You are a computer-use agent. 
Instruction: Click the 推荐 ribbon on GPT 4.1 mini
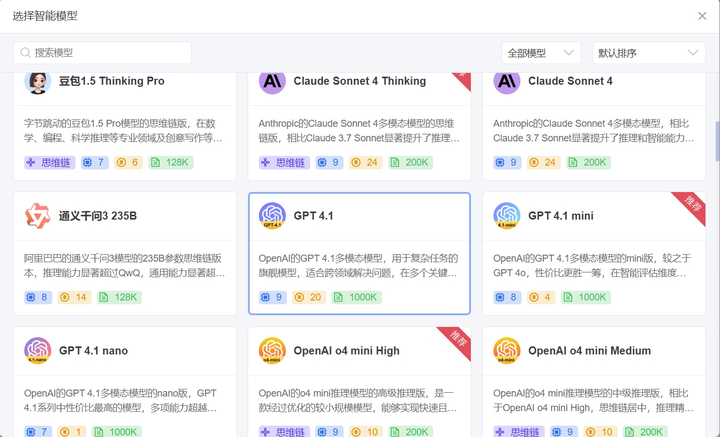[692, 204]
